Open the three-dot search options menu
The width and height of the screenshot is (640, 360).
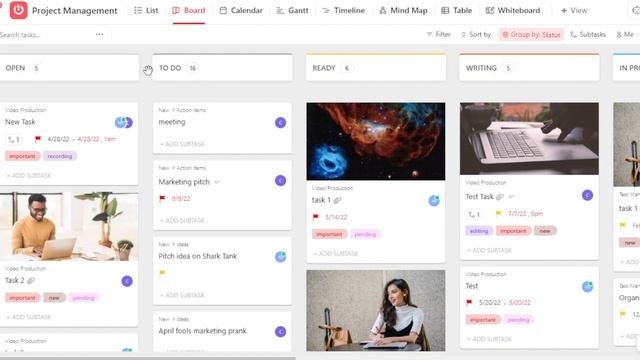99,34
